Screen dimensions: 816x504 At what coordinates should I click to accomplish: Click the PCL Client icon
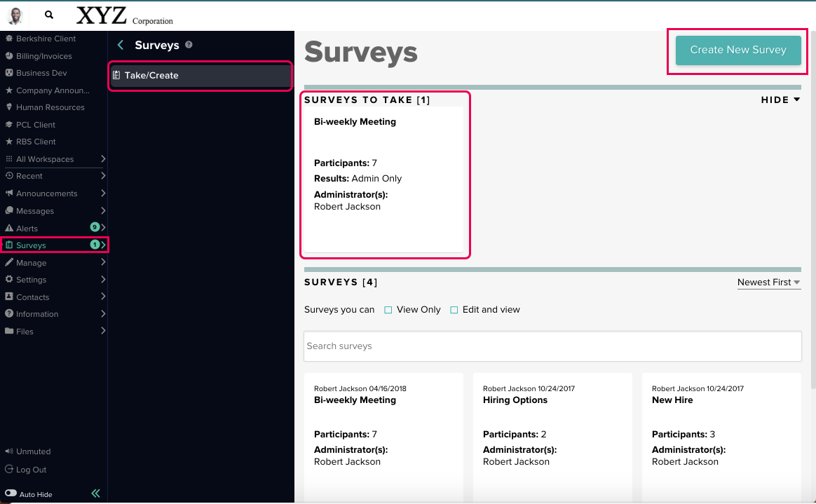point(9,124)
